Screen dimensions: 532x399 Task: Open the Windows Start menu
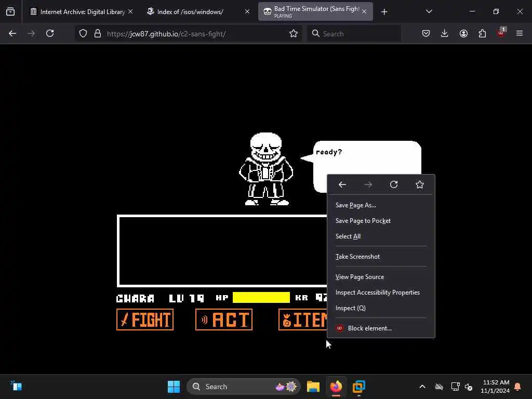(174, 387)
